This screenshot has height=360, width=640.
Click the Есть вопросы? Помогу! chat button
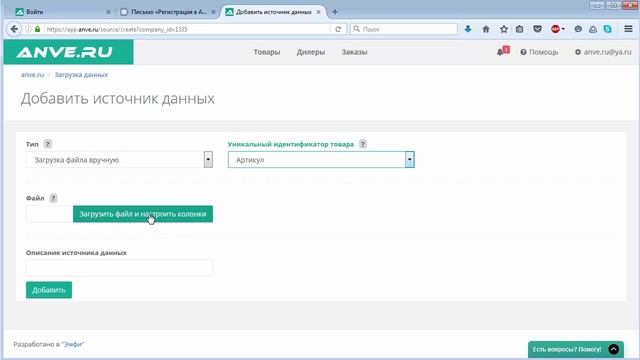tap(576, 349)
